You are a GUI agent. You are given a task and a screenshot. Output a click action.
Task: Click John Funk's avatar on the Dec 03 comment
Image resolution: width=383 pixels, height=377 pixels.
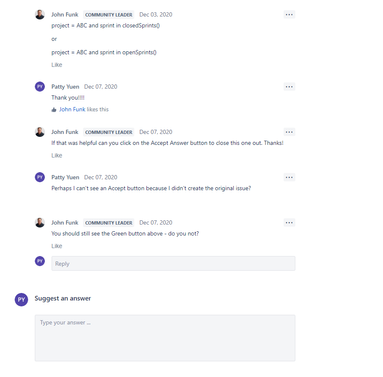point(40,15)
